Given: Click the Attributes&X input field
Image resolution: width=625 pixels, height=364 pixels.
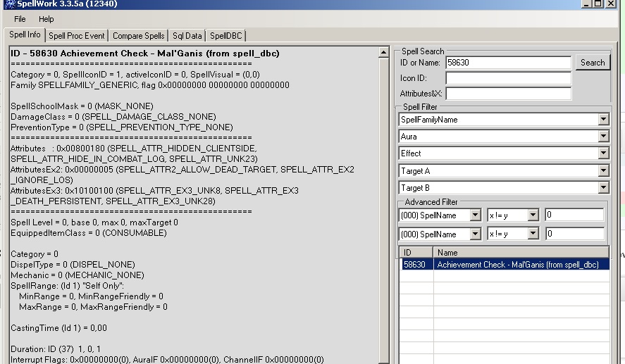Looking at the screenshot, I should point(508,94).
